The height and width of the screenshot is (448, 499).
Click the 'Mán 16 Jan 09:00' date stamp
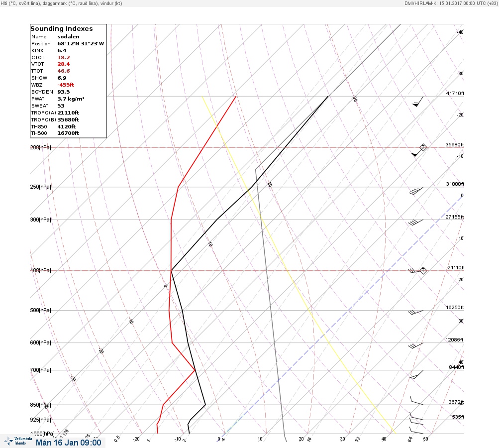point(69,443)
